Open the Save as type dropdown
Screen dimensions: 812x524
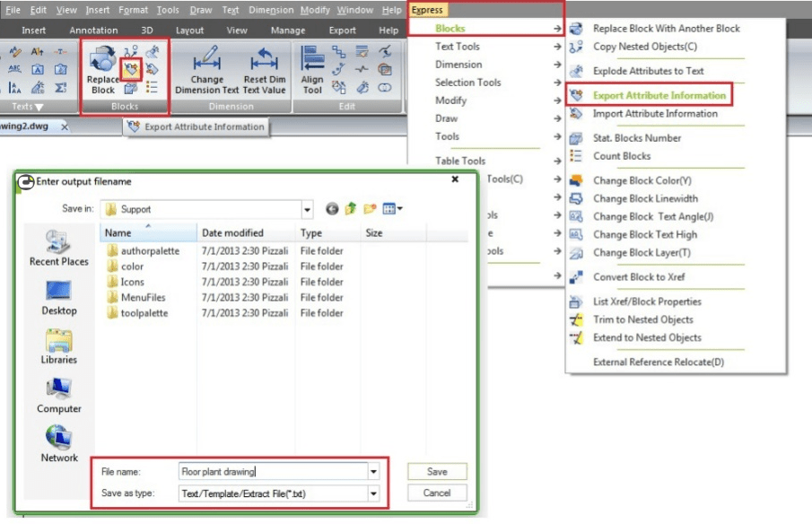373,493
